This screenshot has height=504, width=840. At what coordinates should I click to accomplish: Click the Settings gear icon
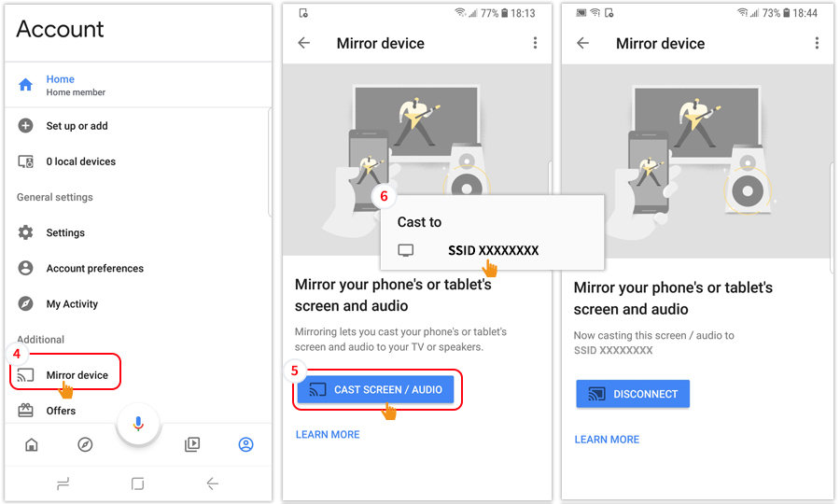point(25,232)
